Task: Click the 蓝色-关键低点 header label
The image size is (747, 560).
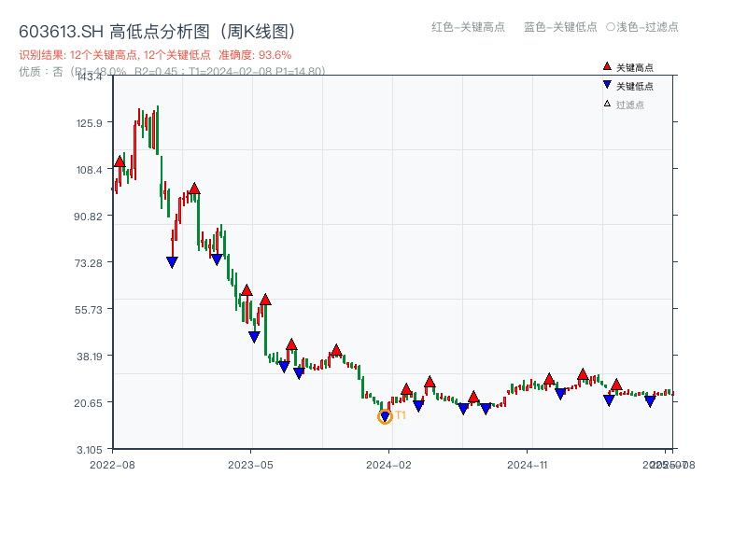Action: click(560, 27)
